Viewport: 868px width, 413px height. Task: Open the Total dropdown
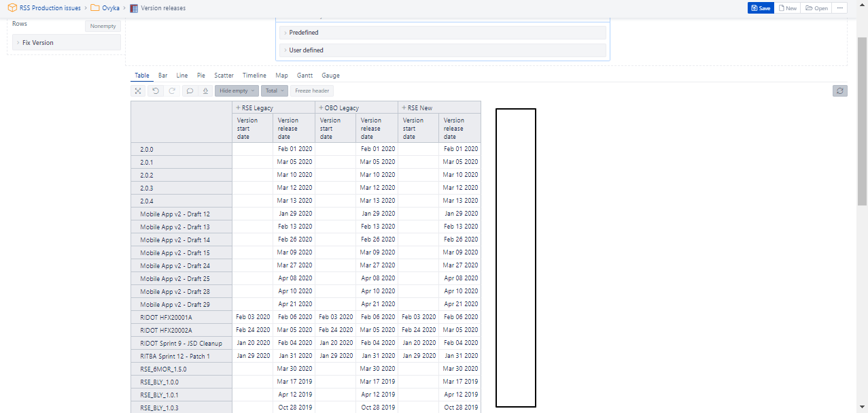pyautogui.click(x=275, y=90)
